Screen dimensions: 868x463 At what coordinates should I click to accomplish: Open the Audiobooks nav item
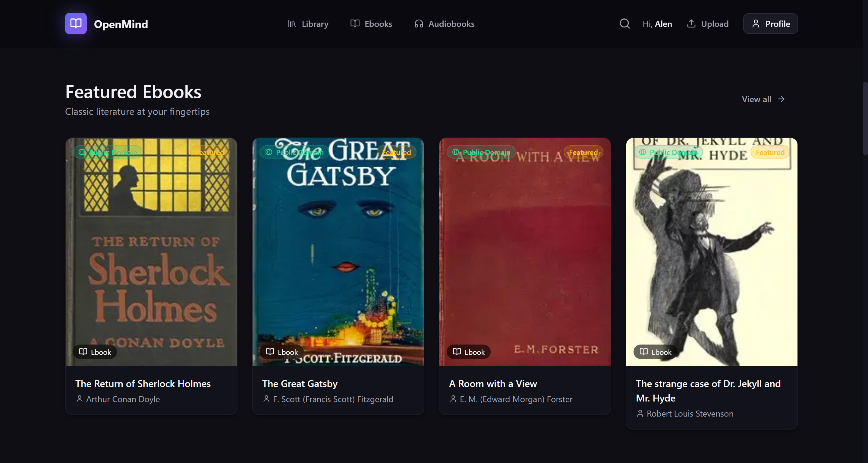pyautogui.click(x=444, y=24)
